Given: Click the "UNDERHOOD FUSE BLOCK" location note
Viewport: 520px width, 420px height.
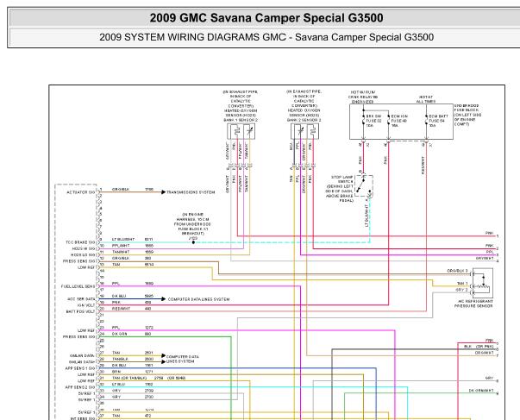Looking at the screenshot, I should 467,115.
